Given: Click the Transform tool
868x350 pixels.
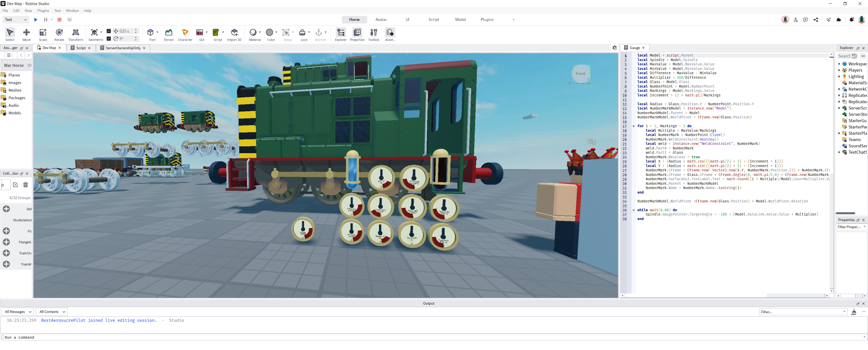Looking at the screenshot, I should coord(75,34).
